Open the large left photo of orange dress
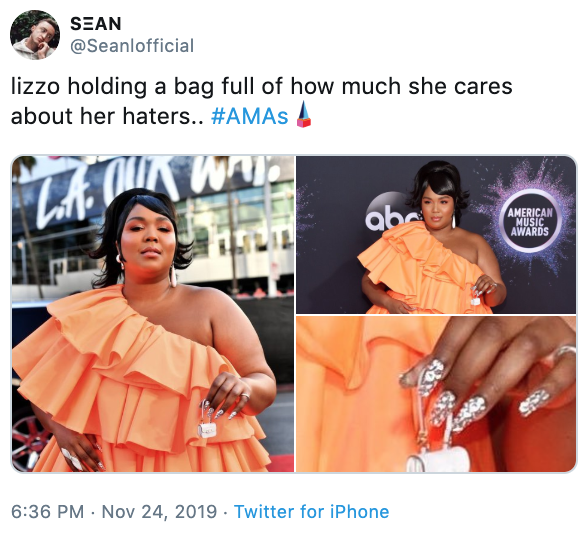This screenshot has width=586, height=534. pyautogui.click(x=153, y=314)
